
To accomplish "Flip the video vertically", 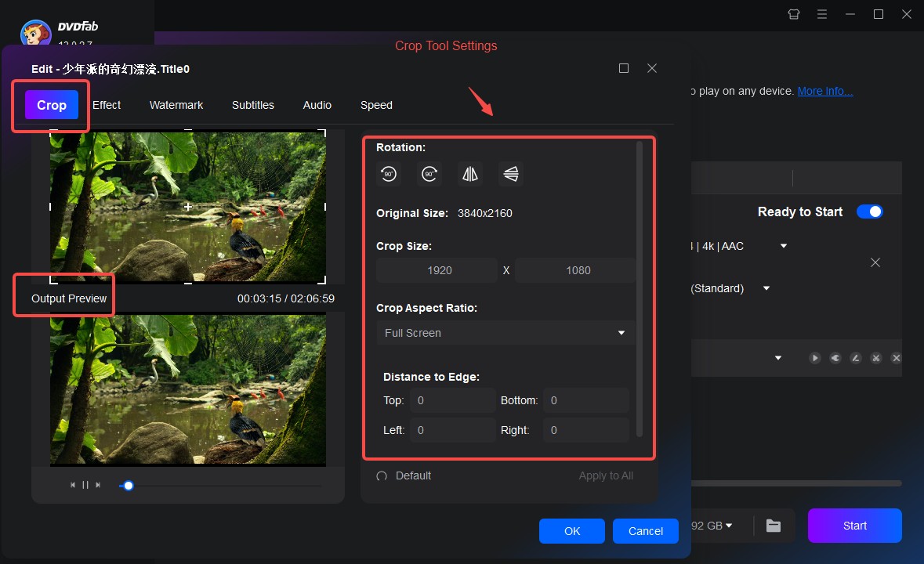I will point(511,174).
